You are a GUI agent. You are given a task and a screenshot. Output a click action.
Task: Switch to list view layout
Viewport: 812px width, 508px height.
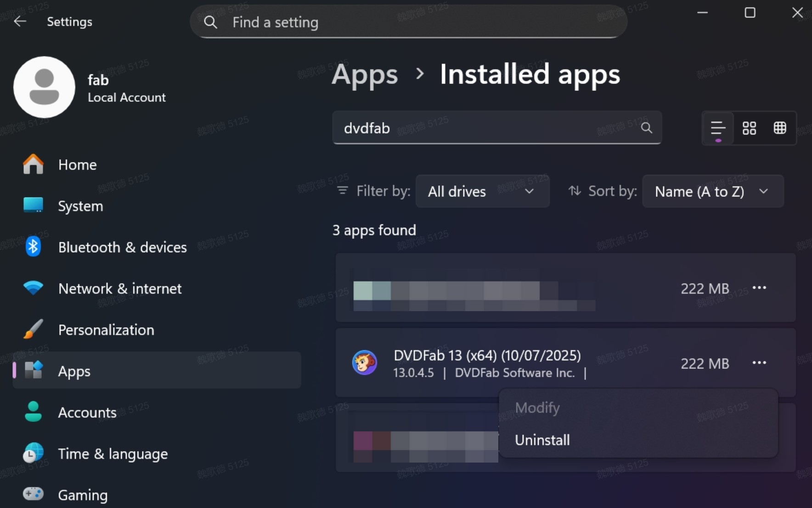718,128
